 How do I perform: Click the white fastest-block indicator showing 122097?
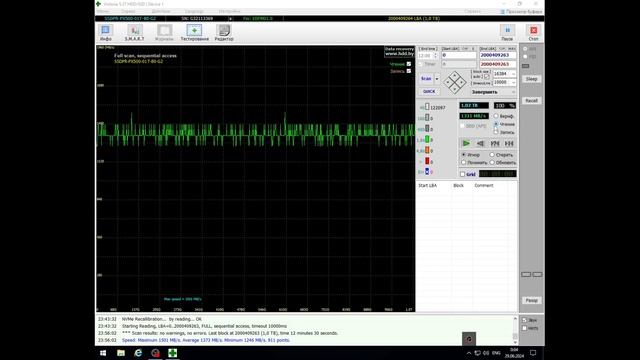427,107
